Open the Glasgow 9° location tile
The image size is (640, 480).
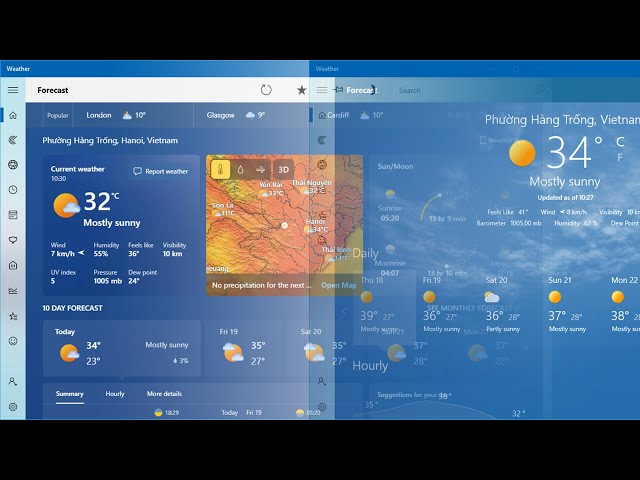(236, 116)
